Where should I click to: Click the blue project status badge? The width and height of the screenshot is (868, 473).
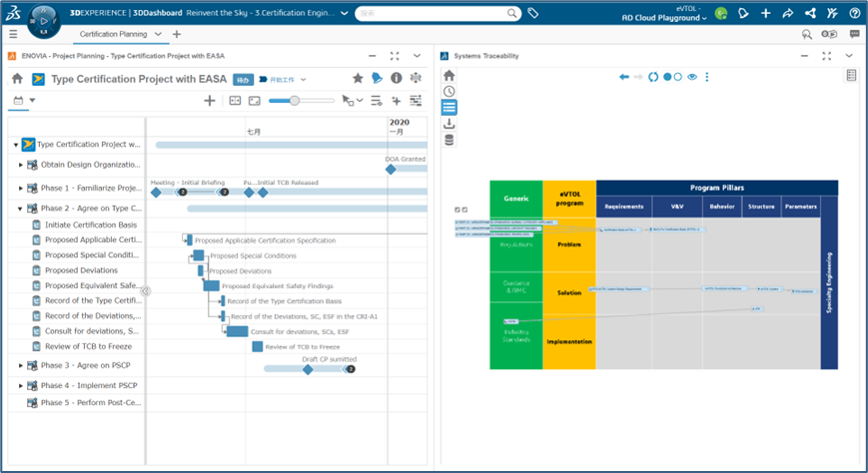click(x=243, y=80)
